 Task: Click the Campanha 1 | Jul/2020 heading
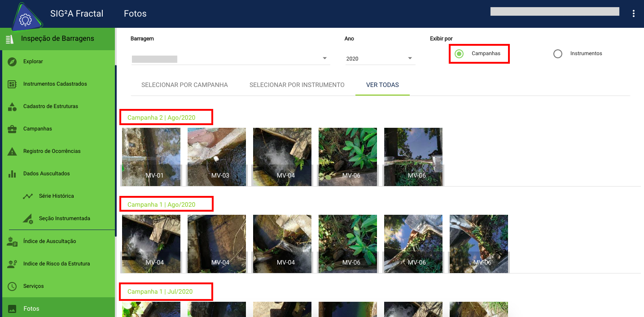160,291
